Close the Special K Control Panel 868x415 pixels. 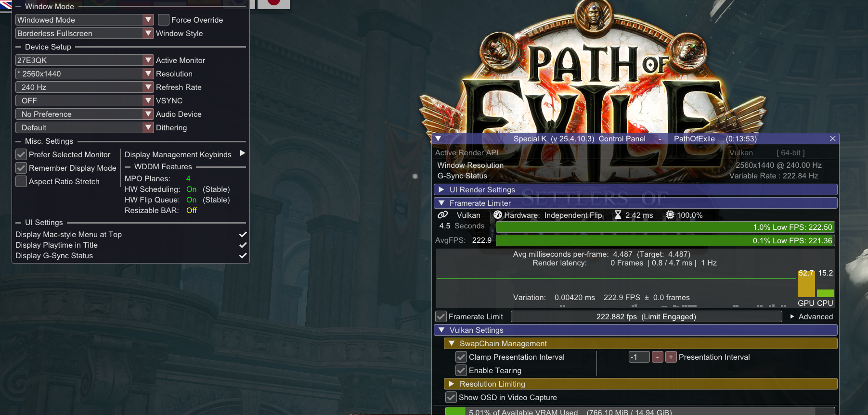[x=833, y=138]
